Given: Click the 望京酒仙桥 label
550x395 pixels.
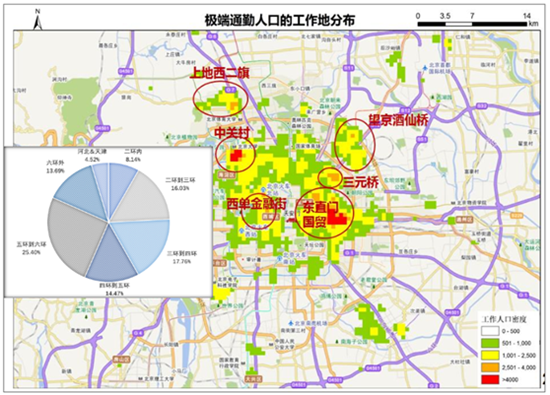Looking at the screenshot, I should (399, 120).
